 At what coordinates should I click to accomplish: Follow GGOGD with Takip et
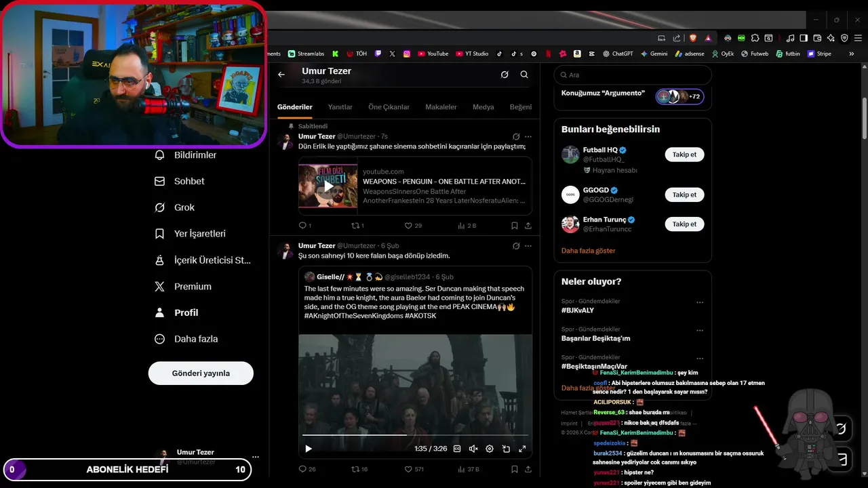pos(684,195)
